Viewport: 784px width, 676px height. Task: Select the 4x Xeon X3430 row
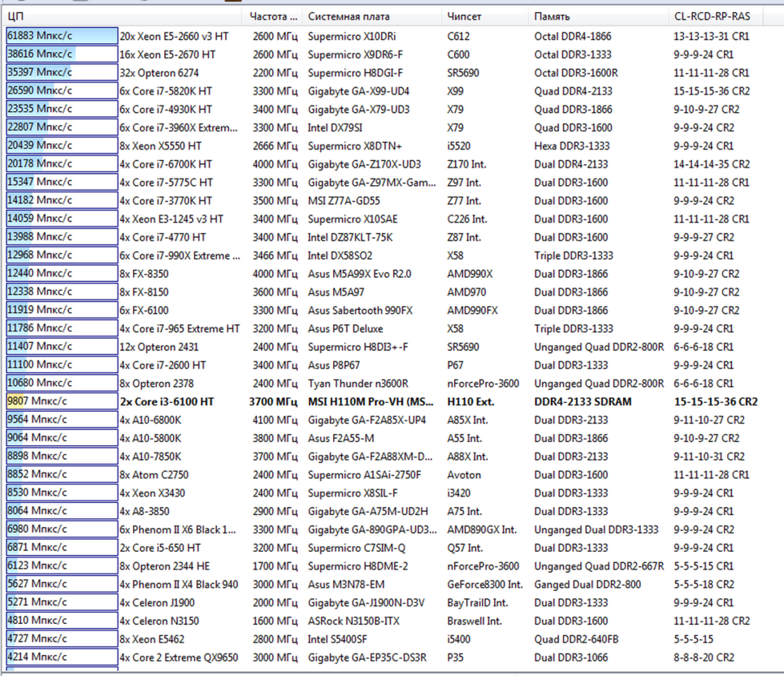coord(151,493)
